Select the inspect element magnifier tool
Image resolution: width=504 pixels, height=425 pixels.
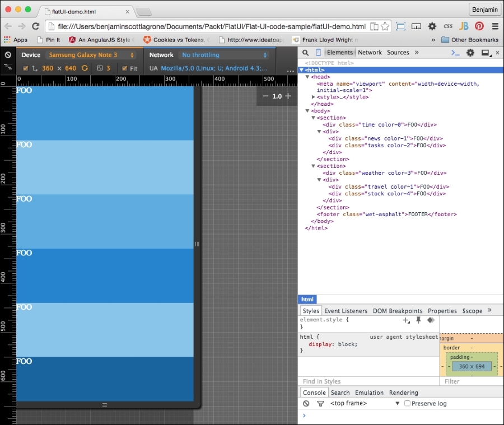tap(305, 52)
